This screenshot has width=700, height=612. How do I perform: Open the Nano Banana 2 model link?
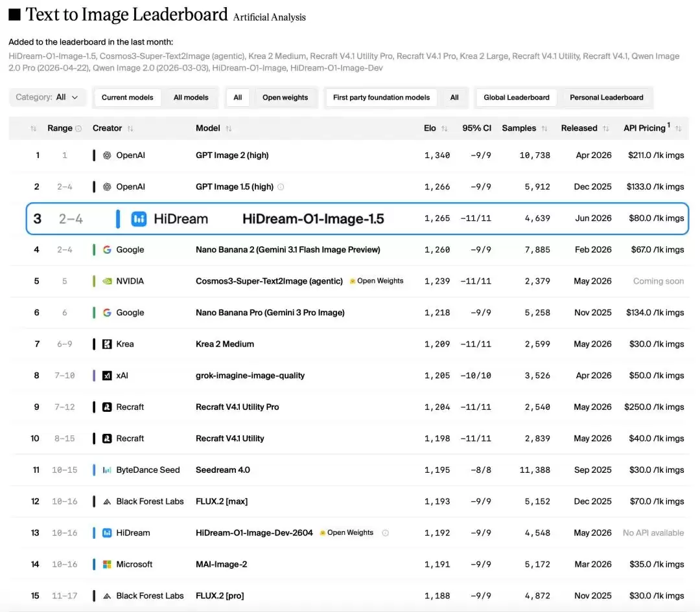(x=288, y=250)
